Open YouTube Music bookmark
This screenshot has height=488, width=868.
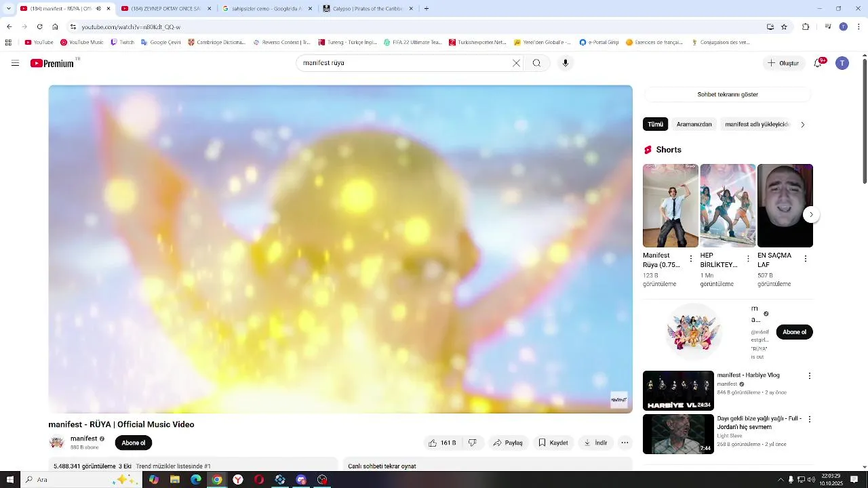pyautogui.click(x=82, y=42)
